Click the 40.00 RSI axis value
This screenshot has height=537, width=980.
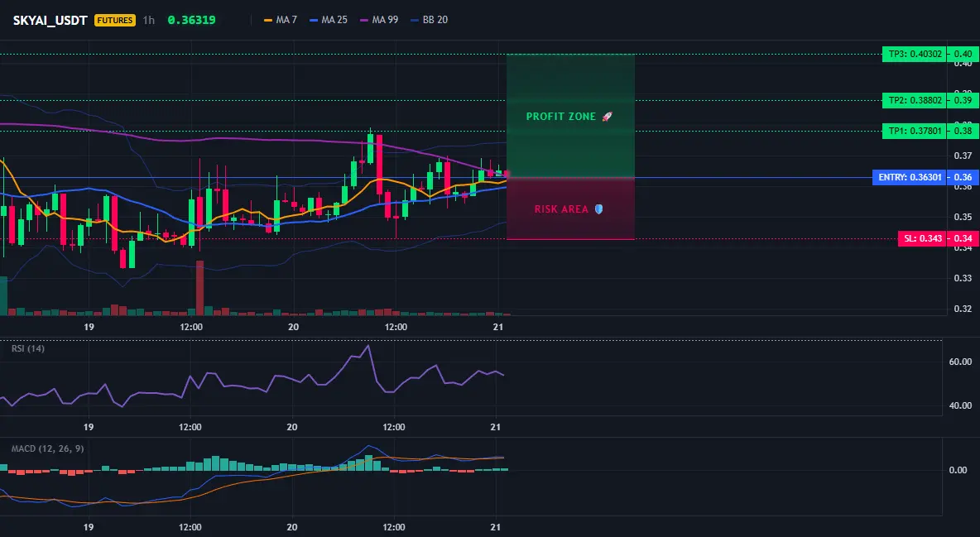[960, 405]
